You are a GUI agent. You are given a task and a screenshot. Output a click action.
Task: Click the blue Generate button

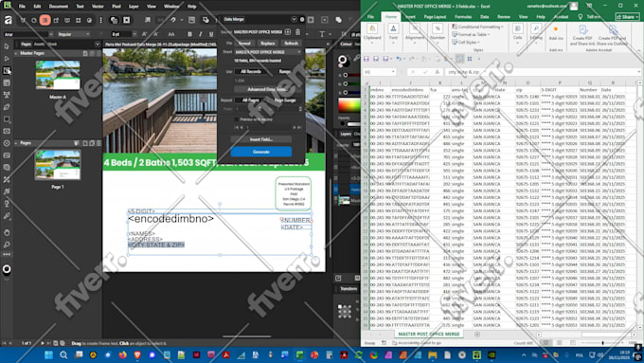pos(261,152)
